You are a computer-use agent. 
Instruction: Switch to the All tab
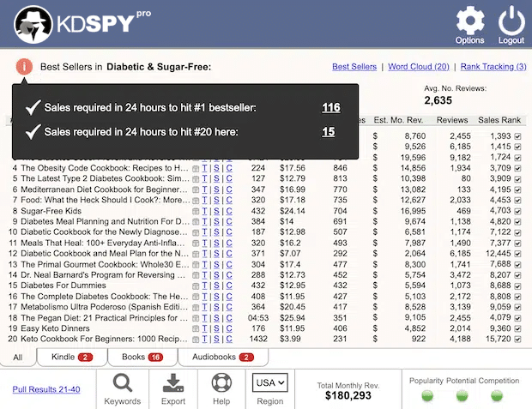coord(18,357)
